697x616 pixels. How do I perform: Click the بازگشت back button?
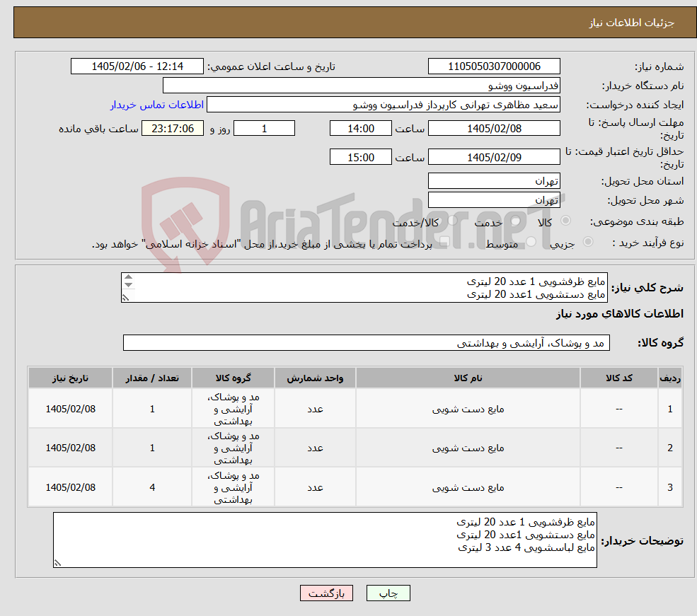[x=326, y=593]
